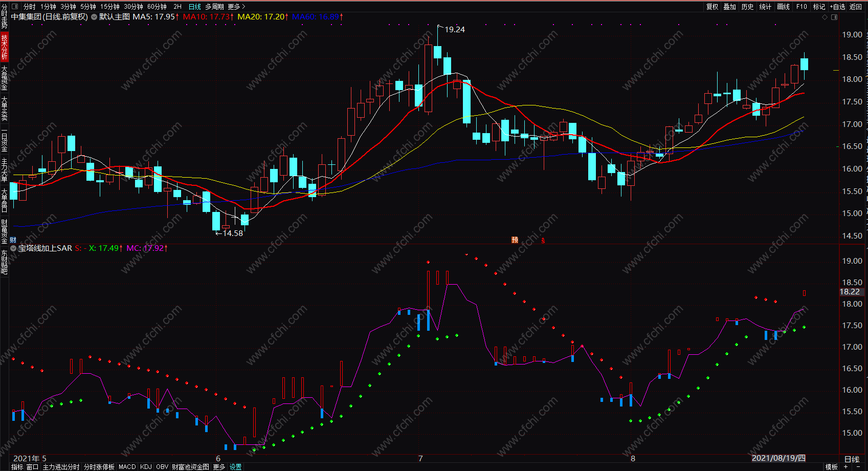Select MACD indicator tab
This screenshot has height=471, width=868.
point(127,467)
